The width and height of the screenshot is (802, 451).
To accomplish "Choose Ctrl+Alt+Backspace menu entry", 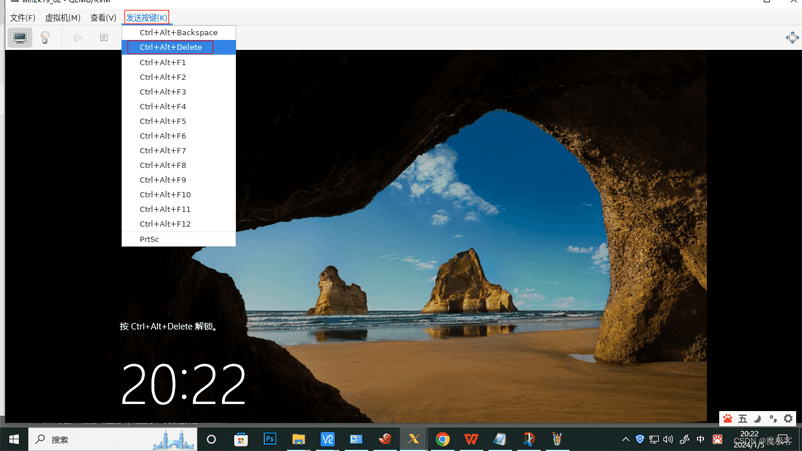I will [x=178, y=33].
